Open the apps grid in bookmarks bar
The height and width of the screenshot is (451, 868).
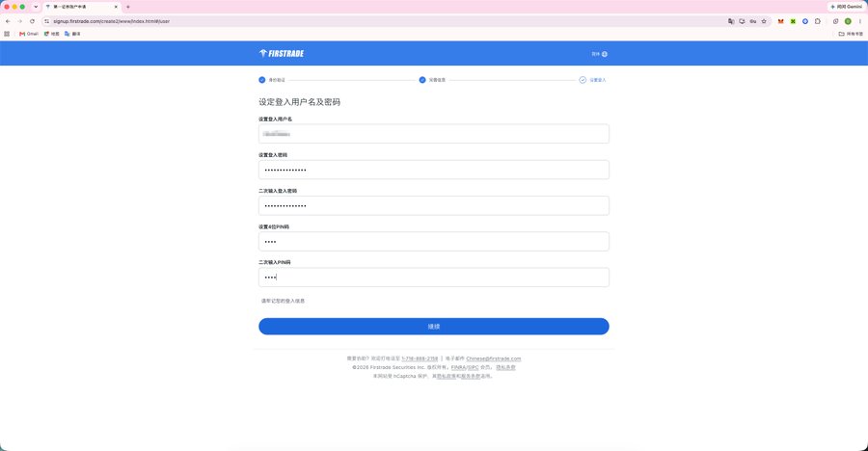[x=7, y=34]
